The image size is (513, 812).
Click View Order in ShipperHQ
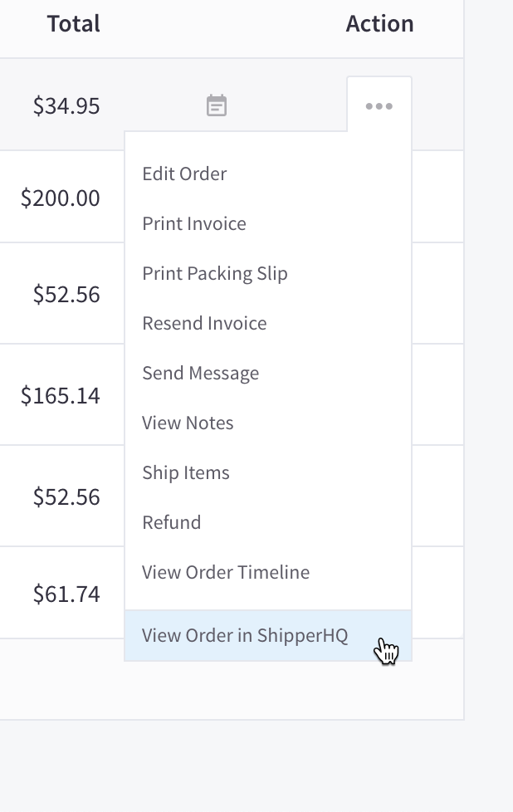tap(245, 636)
